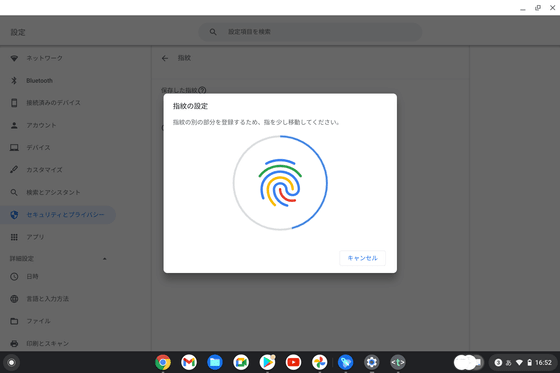
Task: Click the globe icon next to 言語と入力方法
Action: point(14,299)
